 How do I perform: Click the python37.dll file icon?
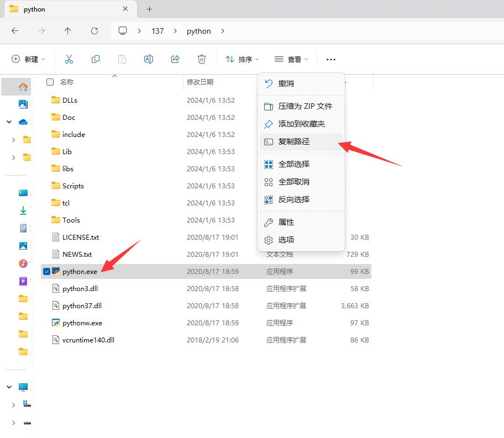[56, 305]
